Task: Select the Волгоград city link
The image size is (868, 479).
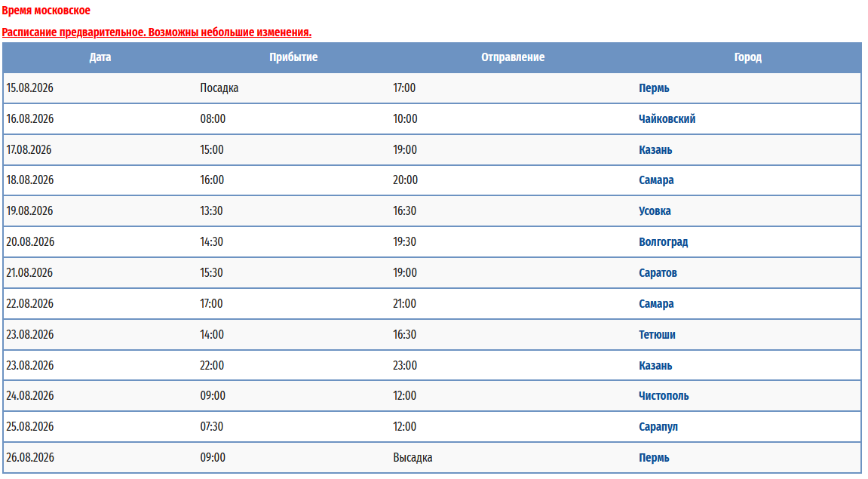Action: pyautogui.click(x=663, y=242)
